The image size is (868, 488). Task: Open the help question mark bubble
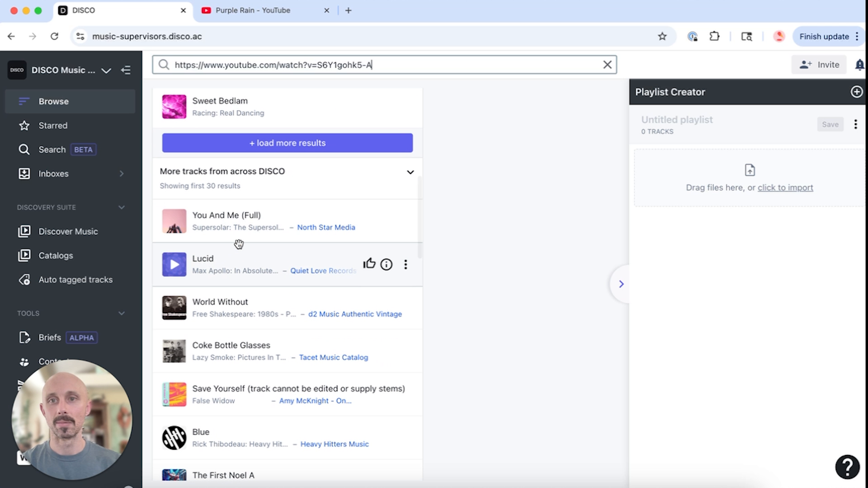pyautogui.click(x=847, y=467)
